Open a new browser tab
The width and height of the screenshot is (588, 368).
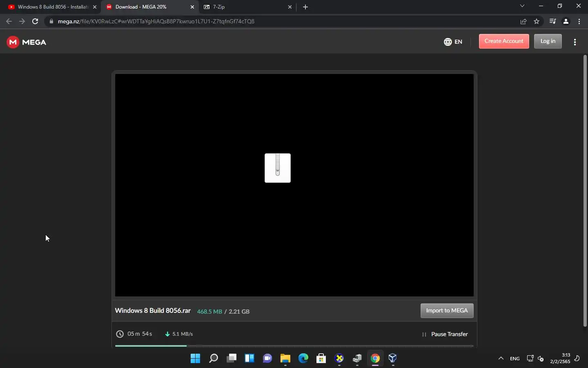click(305, 7)
